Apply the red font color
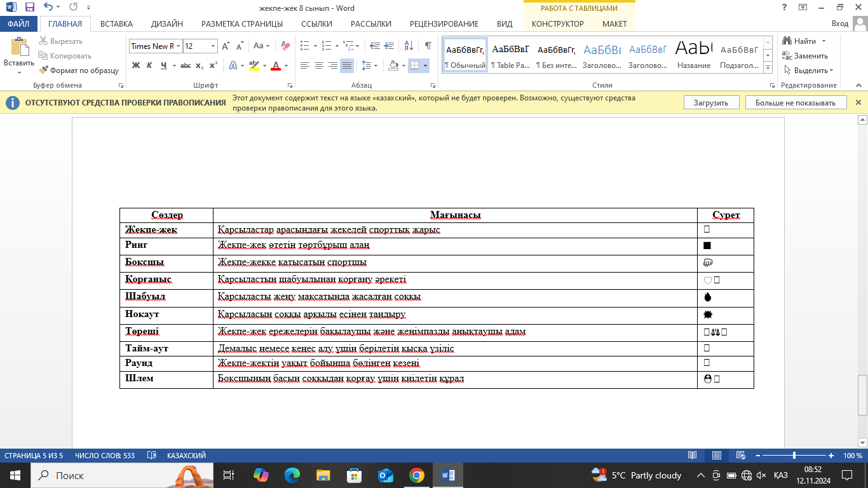 (x=276, y=65)
